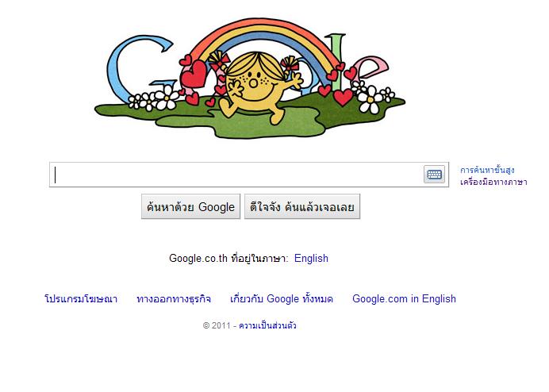The height and width of the screenshot is (392, 549).
Task: Open the เครื่องมือทางภาษา language tools link
Action: tap(493, 182)
